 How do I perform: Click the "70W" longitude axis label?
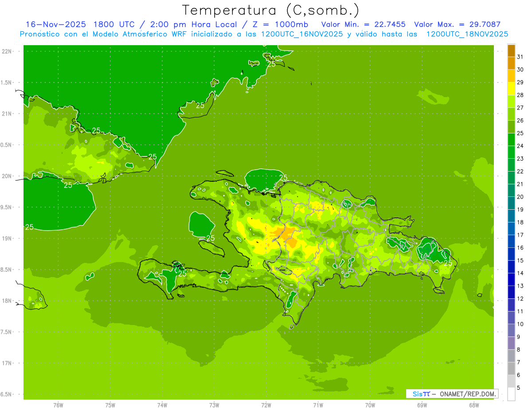point(370,405)
